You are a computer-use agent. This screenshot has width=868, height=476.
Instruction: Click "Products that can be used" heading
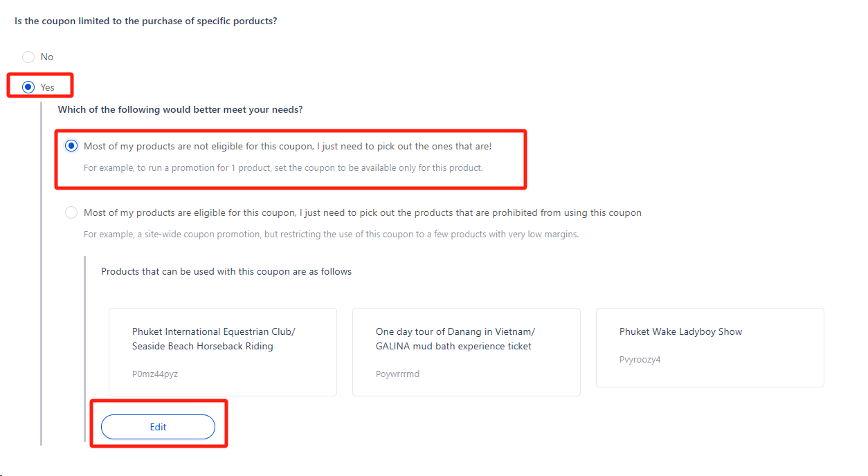click(226, 271)
